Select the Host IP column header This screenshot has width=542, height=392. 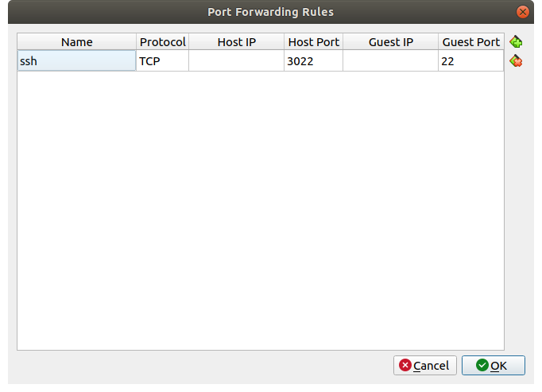[x=237, y=42]
